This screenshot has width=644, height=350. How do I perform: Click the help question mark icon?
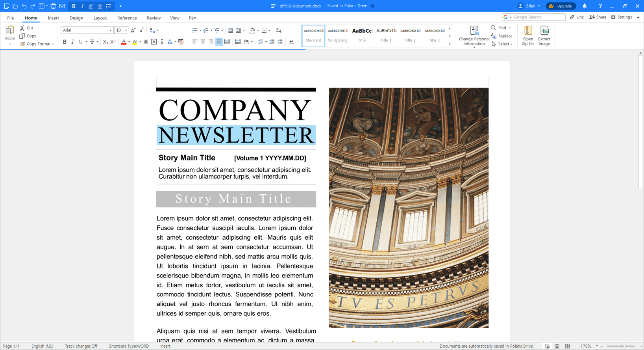coord(600,6)
